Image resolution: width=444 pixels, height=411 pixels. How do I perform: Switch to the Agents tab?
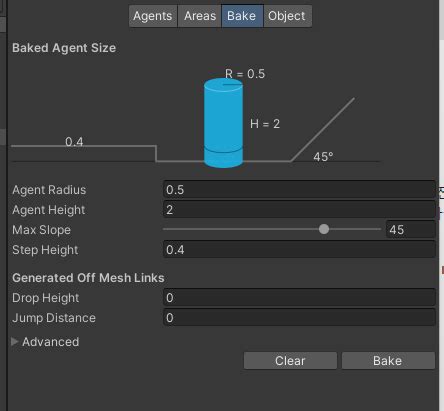[153, 16]
